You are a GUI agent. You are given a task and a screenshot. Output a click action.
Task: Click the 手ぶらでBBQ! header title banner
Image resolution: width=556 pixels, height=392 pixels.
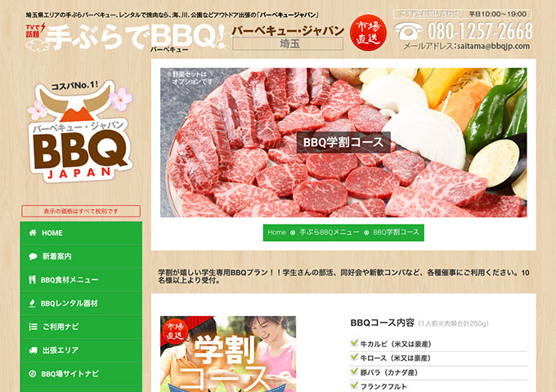[x=127, y=37]
